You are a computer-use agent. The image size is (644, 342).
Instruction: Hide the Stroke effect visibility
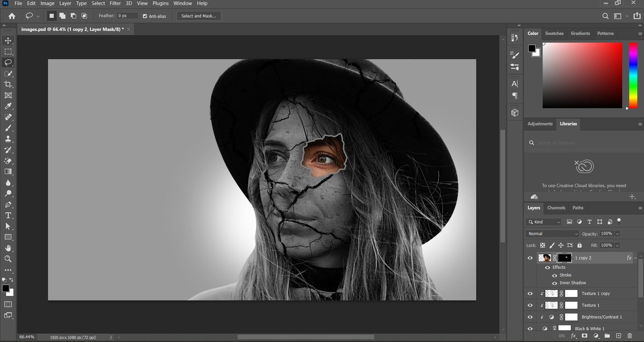(x=555, y=275)
